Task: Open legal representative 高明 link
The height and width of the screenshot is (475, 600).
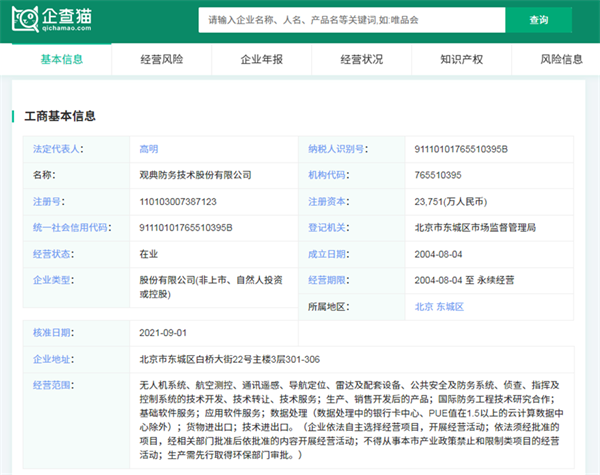Action: 149,149
